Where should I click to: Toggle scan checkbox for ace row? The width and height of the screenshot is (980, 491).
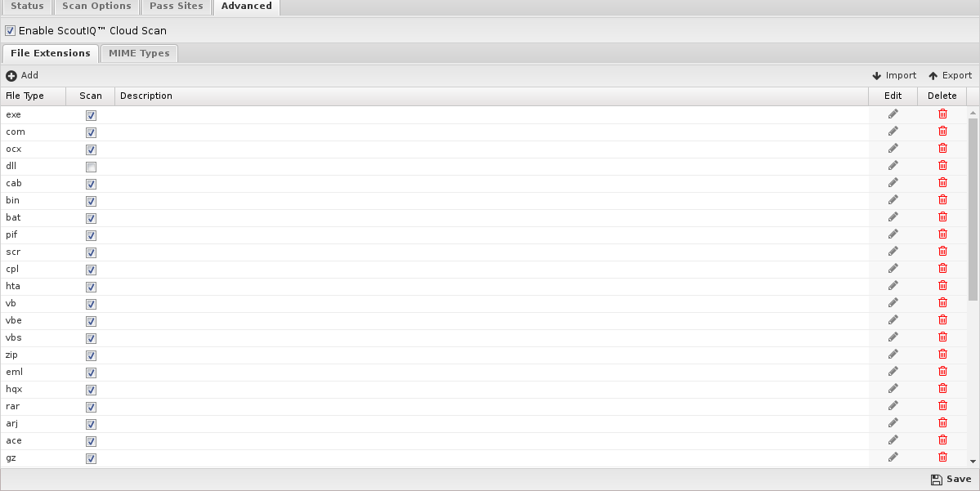pyautogui.click(x=92, y=442)
